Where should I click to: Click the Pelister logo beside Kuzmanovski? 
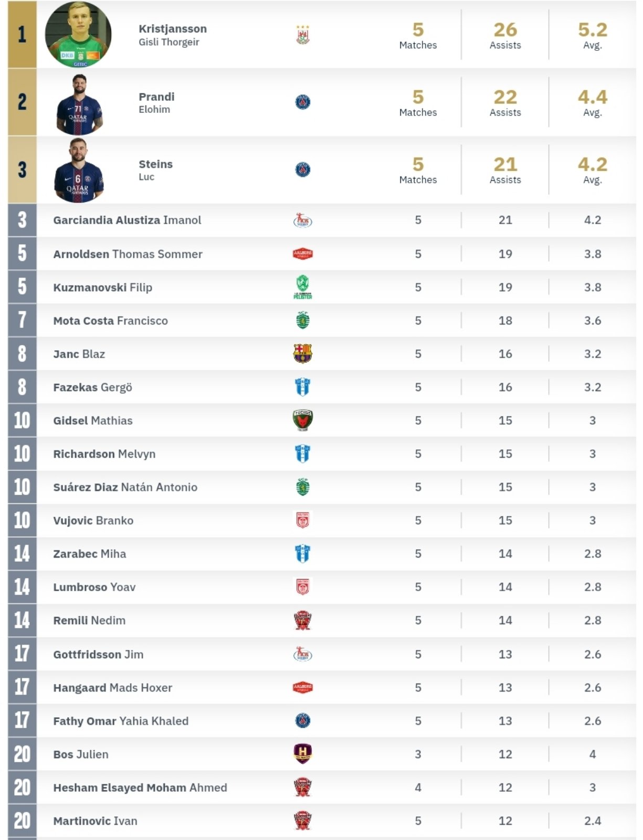pos(302,288)
